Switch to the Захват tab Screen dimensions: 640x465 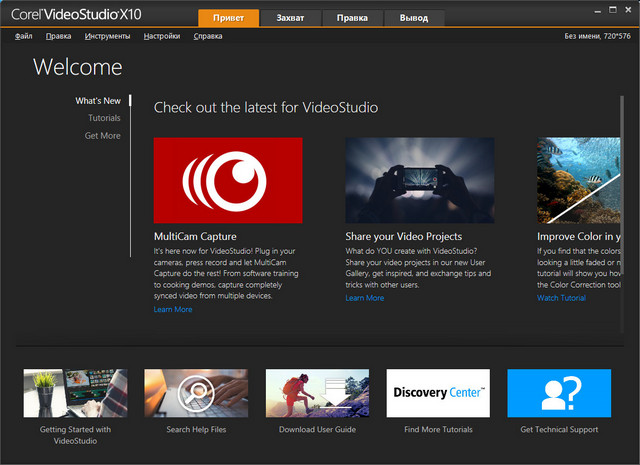pyautogui.click(x=291, y=18)
